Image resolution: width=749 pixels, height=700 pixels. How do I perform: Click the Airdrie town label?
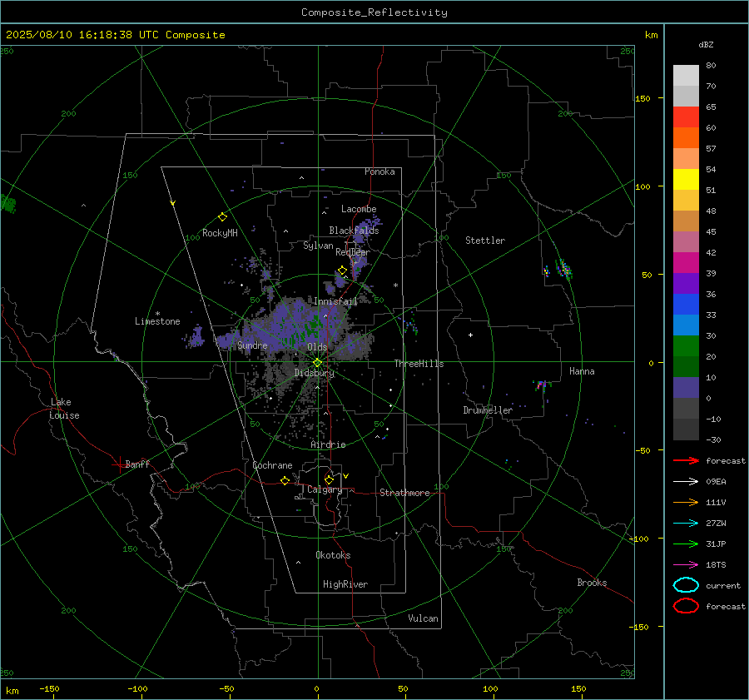pyautogui.click(x=328, y=444)
